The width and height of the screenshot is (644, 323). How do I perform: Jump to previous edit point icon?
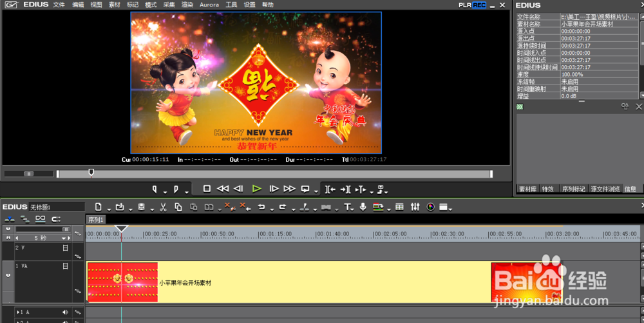click(330, 190)
